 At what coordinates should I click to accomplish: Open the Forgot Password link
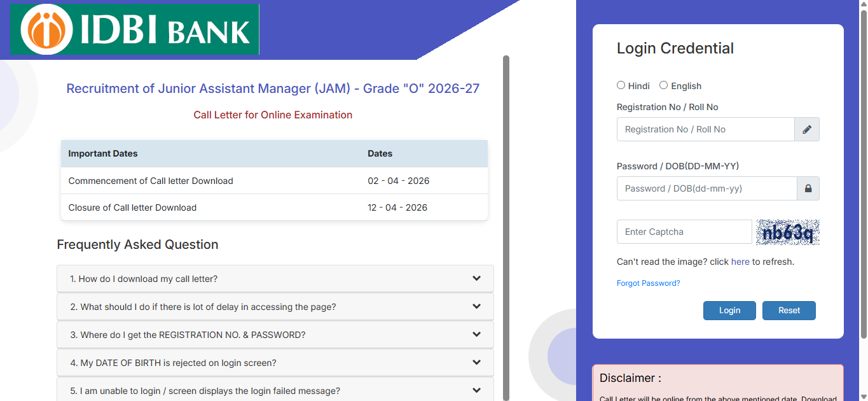[x=648, y=283]
